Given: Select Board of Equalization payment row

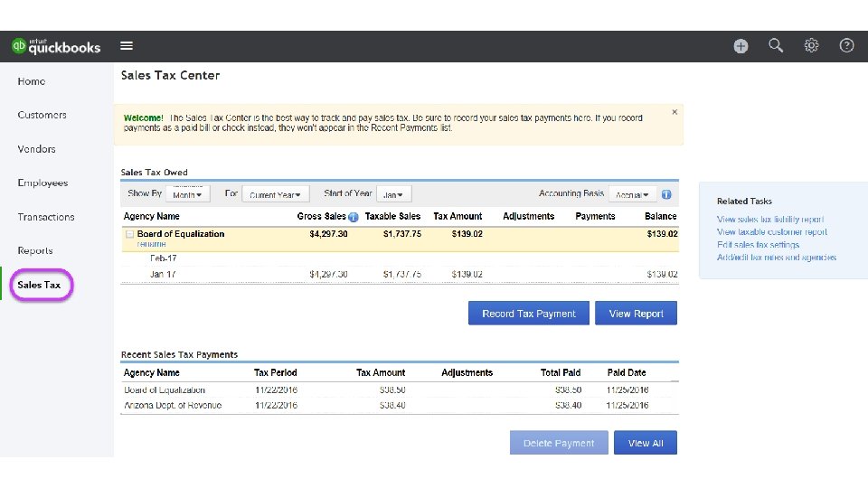Looking at the screenshot, I should [x=400, y=390].
